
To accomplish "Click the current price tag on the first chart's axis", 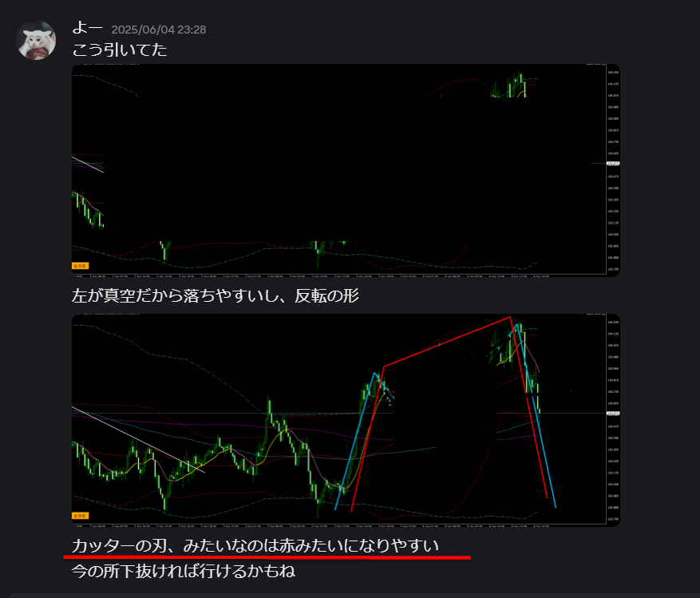I will point(613,164).
